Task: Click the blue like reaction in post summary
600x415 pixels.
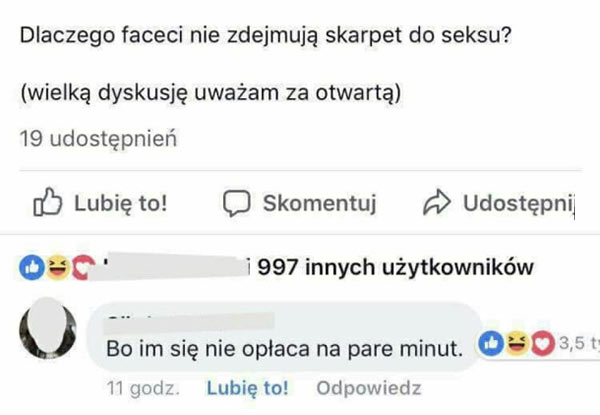Action: (32, 267)
